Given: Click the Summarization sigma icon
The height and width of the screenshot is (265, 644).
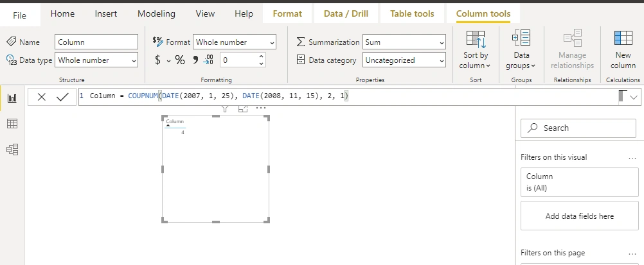Looking at the screenshot, I should click(x=301, y=42).
